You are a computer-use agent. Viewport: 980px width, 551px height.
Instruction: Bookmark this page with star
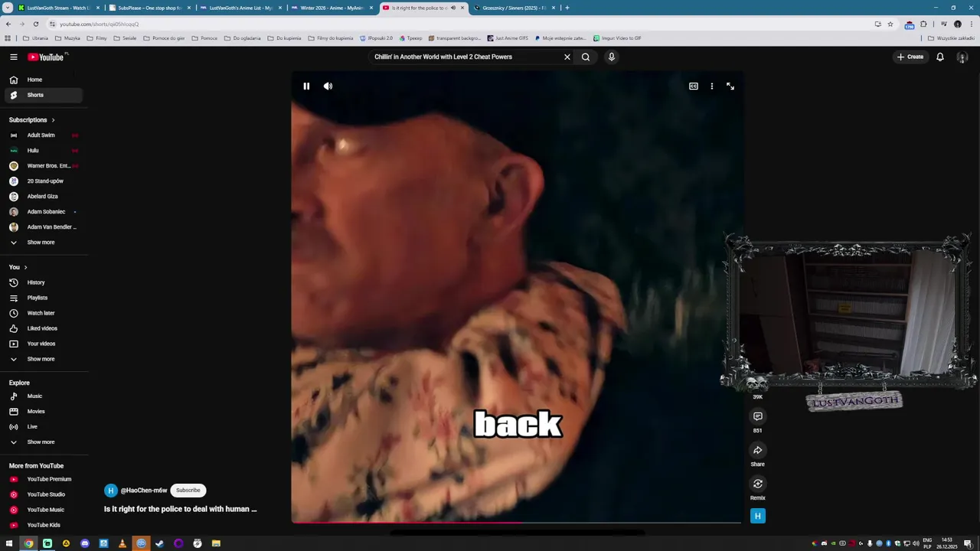coord(890,24)
